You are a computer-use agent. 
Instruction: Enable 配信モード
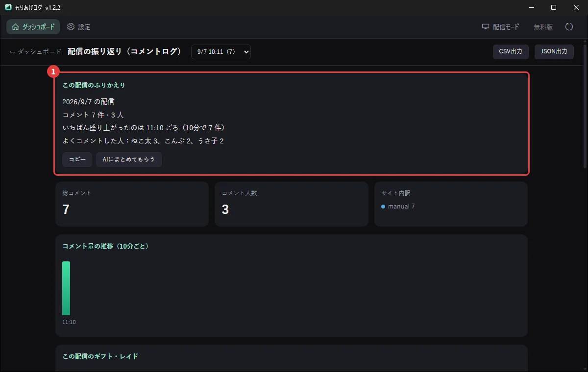click(x=500, y=27)
